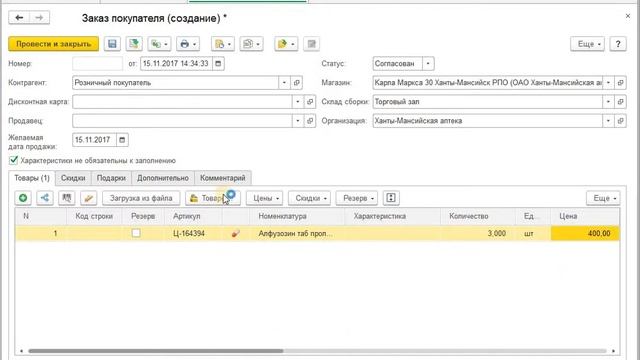Open the toolbar menu right of the printer icon

tap(223, 44)
